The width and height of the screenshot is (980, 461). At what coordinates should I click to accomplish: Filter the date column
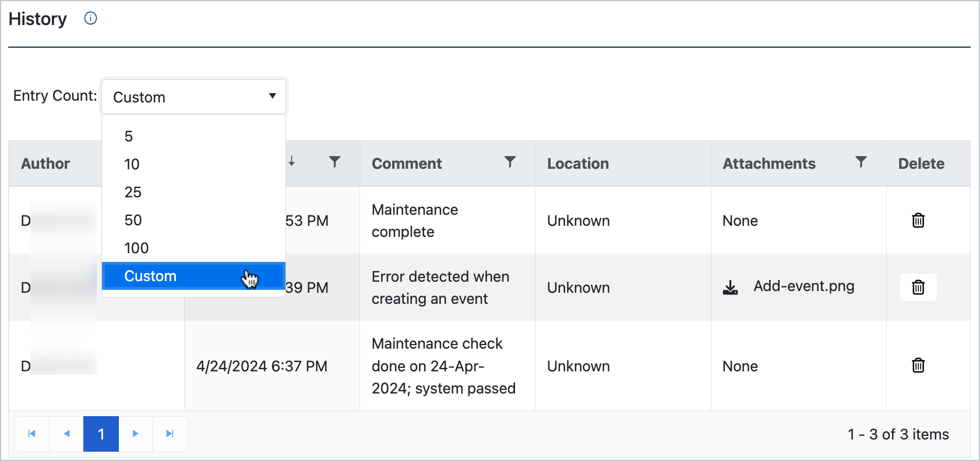pyautogui.click(x=334, y=162)
